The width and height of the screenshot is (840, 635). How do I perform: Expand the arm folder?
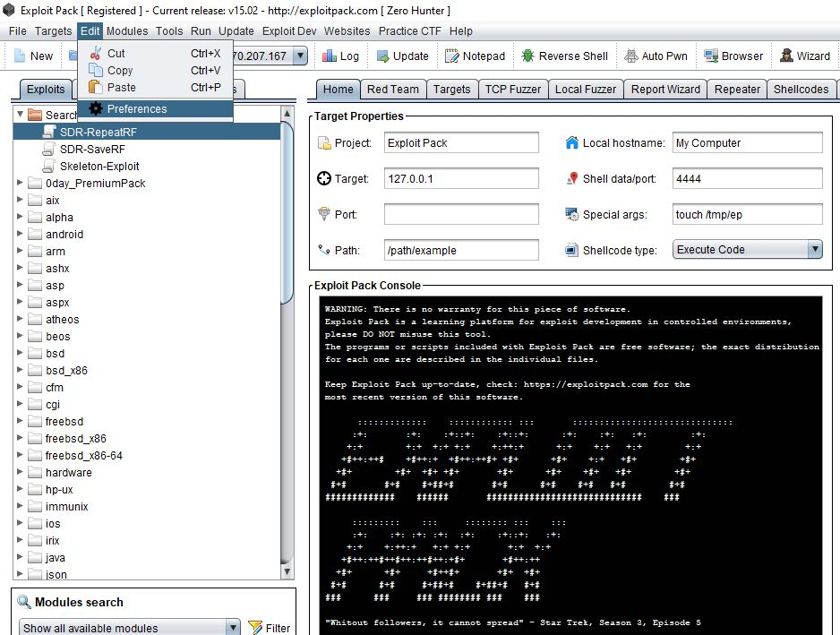20,251
